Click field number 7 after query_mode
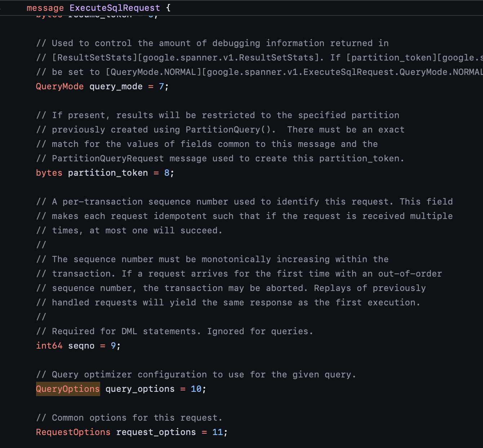Image resolution: width=483 pixels, height=448 pixels. 161,86
